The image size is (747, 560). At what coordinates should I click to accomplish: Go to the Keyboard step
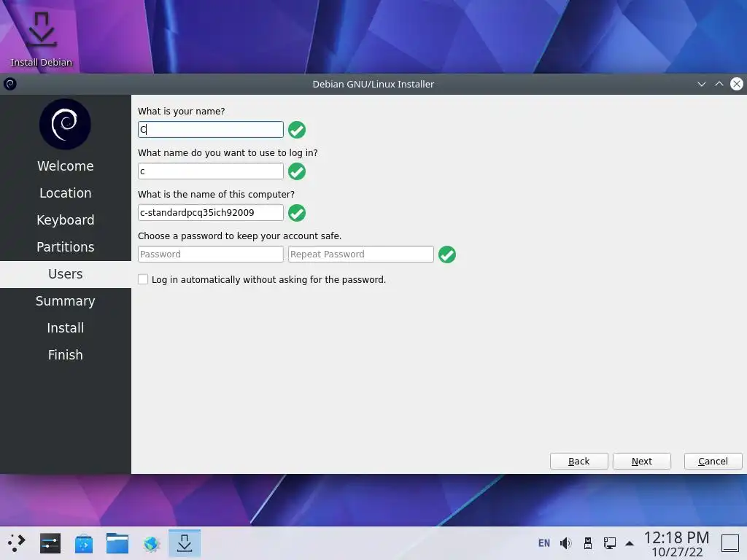coord(65,220)
